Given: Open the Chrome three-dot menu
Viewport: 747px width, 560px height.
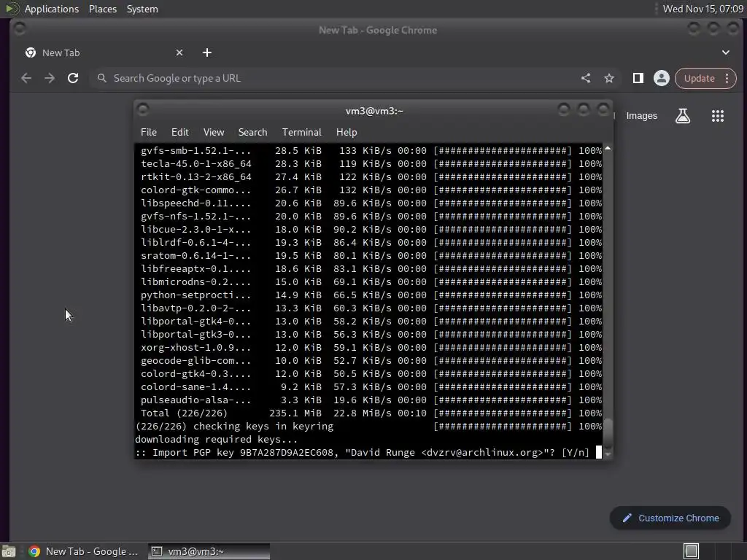Looking at the screenshot, I should 727,78.
